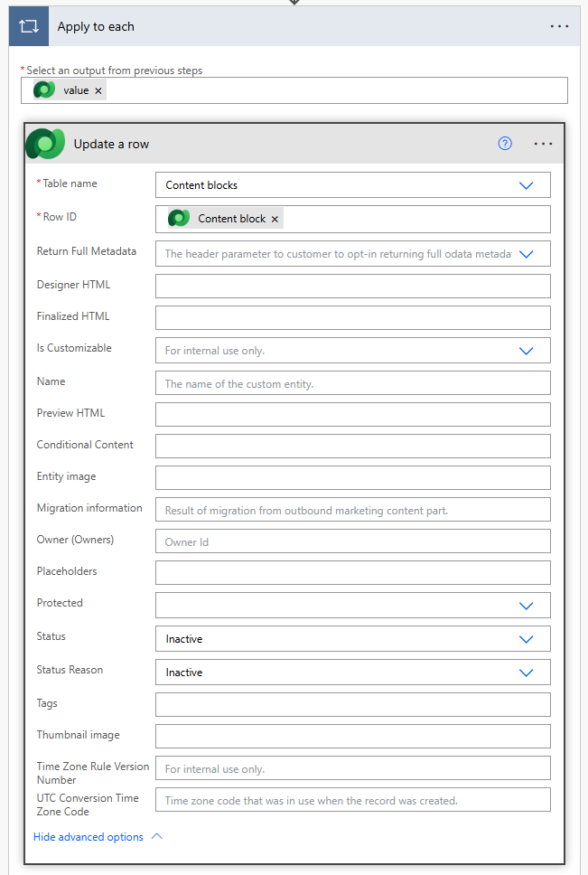Open Update a row ellipsis menu
The height and width of the screenshot is (875, 588).
tap(543, 144)
